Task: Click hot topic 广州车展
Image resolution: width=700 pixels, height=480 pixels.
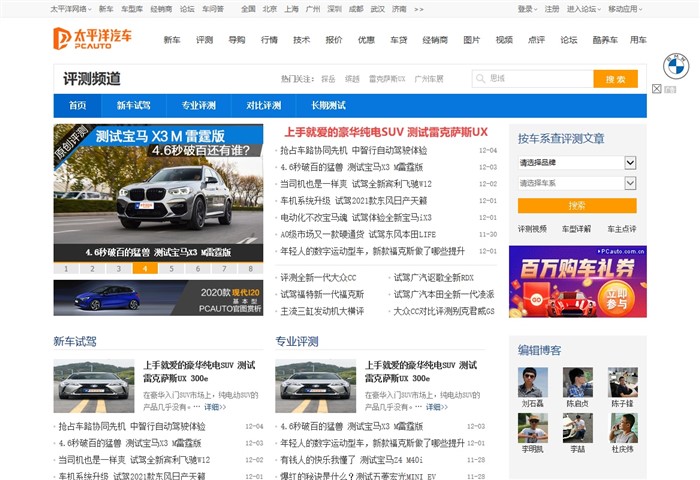Action: tap(429, 79)
